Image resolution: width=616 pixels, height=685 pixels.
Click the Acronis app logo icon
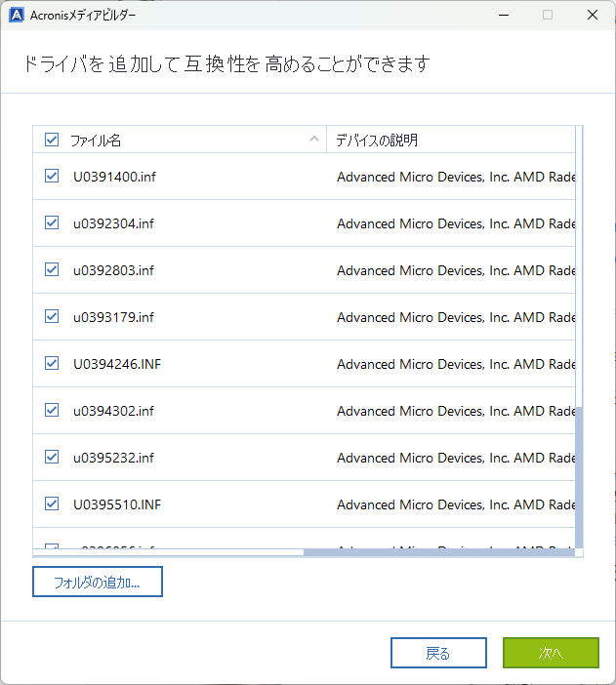pos(17,15)
